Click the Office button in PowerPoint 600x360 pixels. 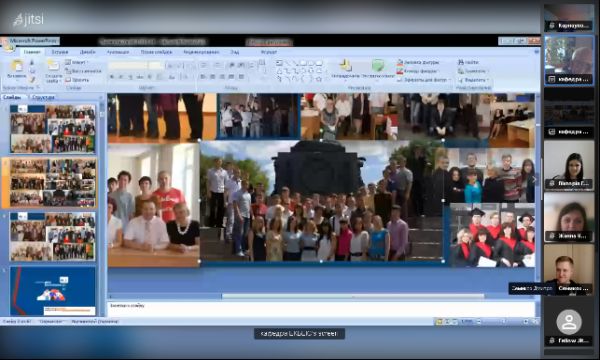(x=8, y=46)
